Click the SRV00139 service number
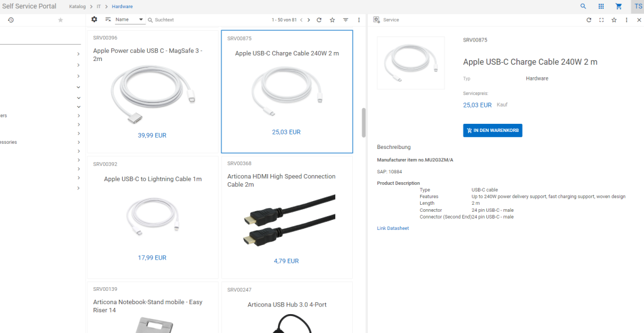Image resolution: width=644 pixels, height=333 pixels. click(x=105, y=289)
